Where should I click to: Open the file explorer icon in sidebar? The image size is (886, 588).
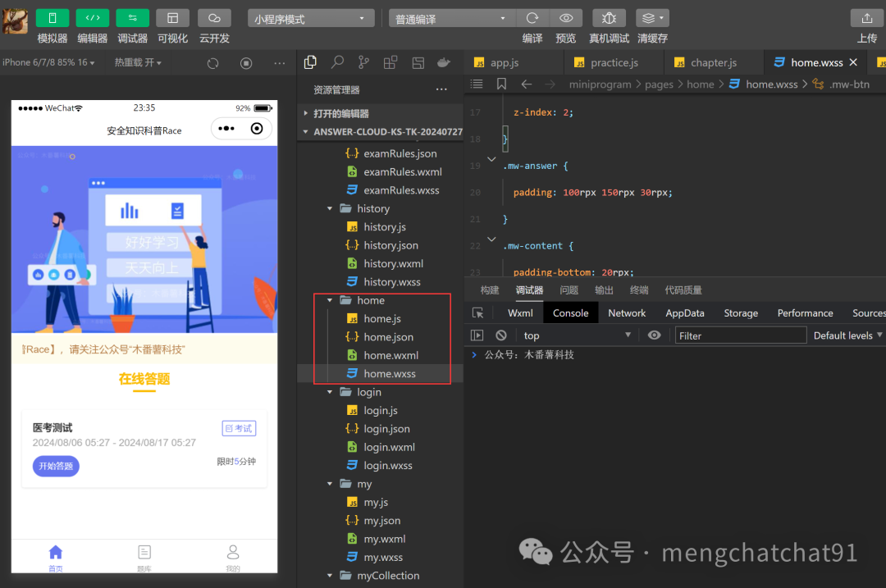(x=310, y=62)
